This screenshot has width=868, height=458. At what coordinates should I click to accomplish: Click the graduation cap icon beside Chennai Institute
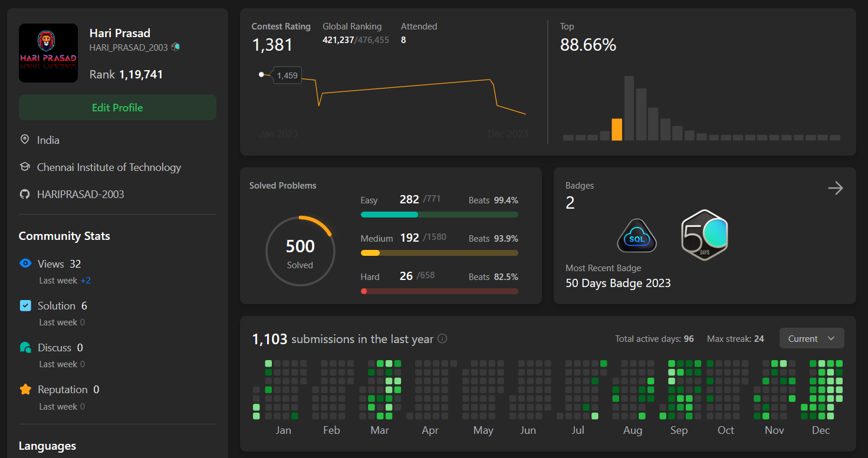point(25,167)
